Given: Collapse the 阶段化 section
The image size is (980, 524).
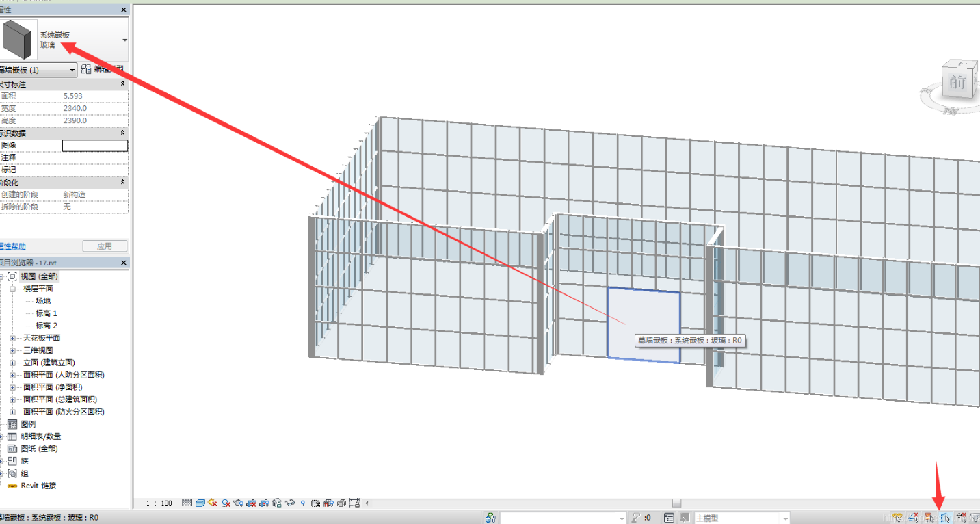Looking at the screenshot, I should click(122, 182).
